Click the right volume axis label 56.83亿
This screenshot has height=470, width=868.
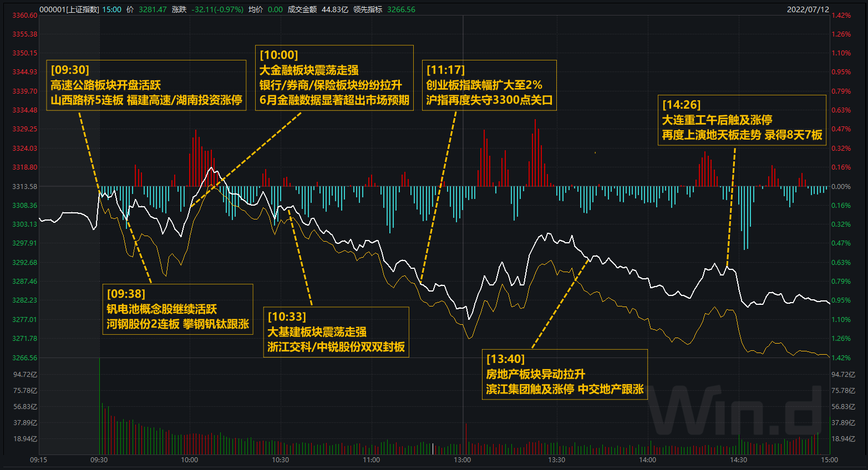843,407
